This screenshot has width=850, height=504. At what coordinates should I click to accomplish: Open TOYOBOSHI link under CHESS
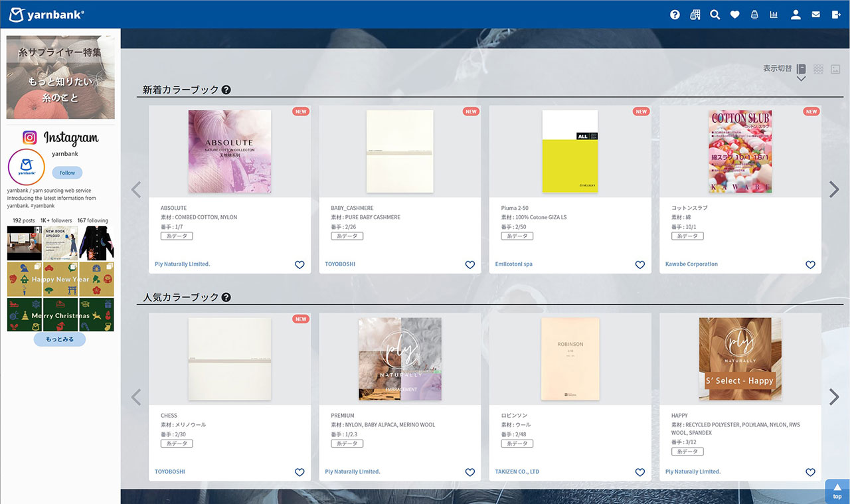pyautogui.click(x=170, y=472)
